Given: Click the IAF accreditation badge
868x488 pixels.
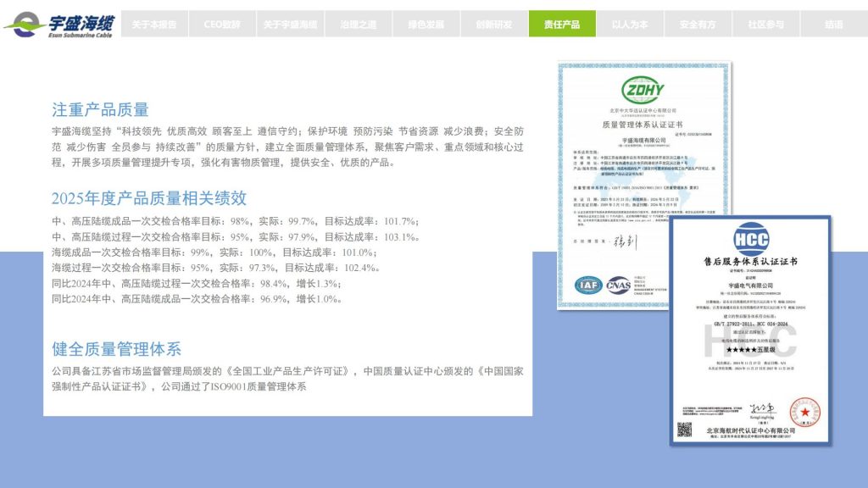Looking at the screenshot, I should click(587, 285).
